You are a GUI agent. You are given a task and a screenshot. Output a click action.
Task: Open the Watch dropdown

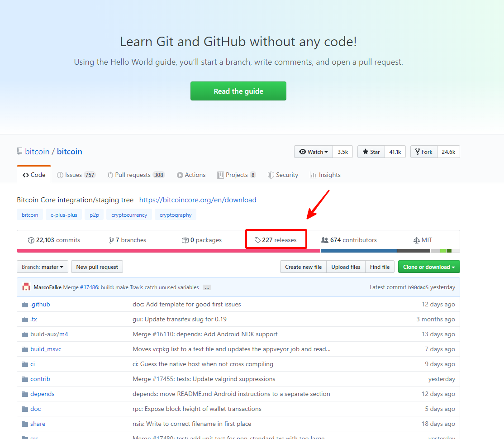(314, 152)
